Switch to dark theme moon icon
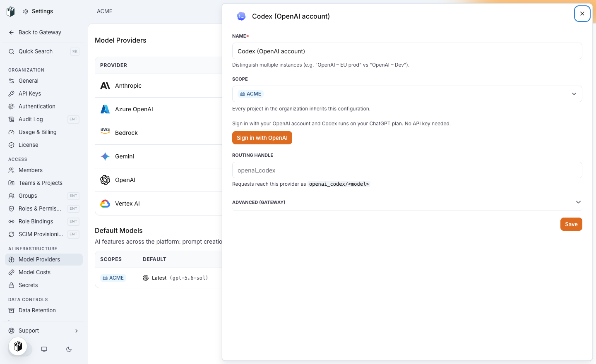The height and width of the screenshot is (364, 596). pyautogui.click(x=69, y=350)
